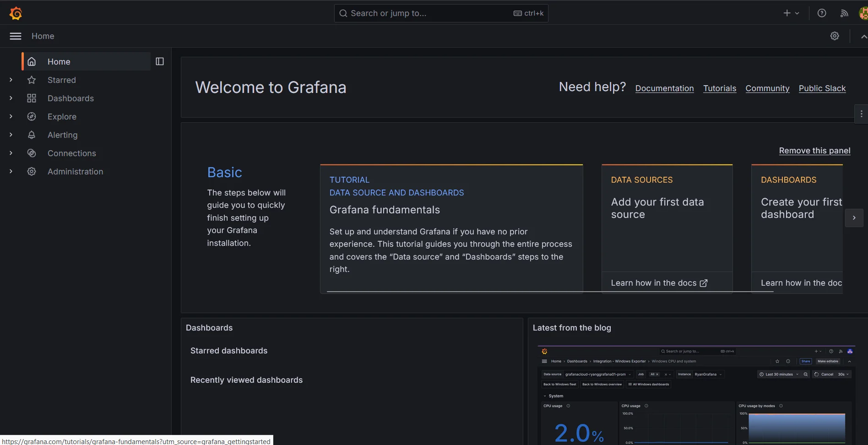Open the plus new-item dropdown
Screen dimensions: 868x445
[791, 13]
